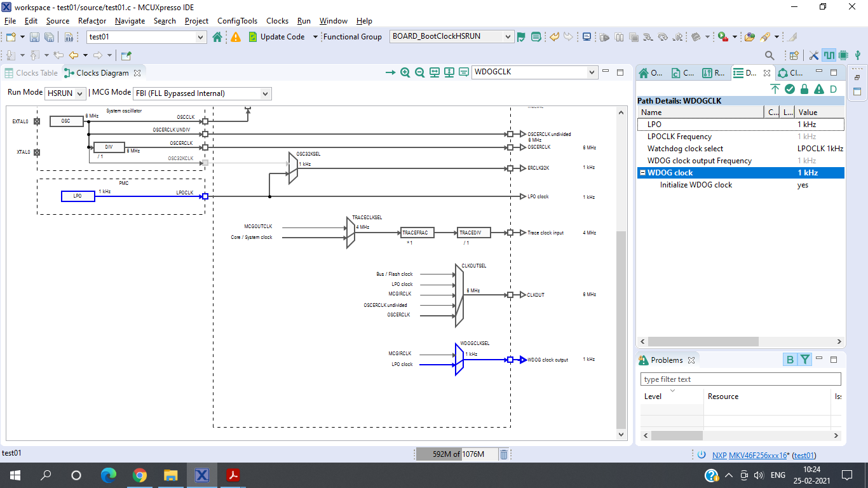The height and width of the screenshot is (488, 868).
Task: Open the workspace search magnifier icon
Action: [x=770, y=55]
